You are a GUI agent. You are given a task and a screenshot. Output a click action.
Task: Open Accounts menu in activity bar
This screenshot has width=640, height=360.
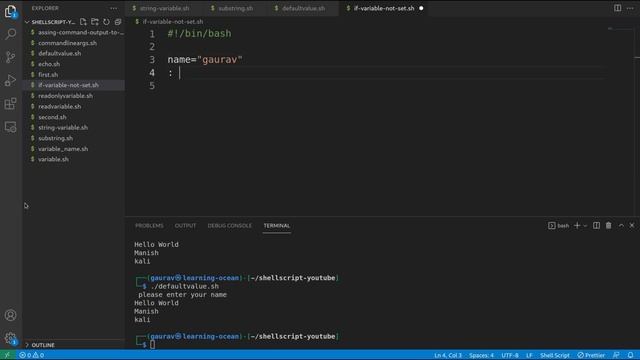[11, 315]
